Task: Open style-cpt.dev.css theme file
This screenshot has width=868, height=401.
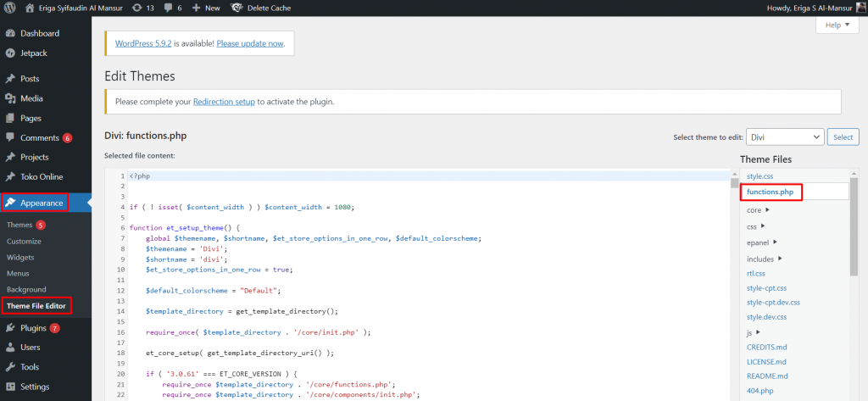Action: (x=773, y=303)
